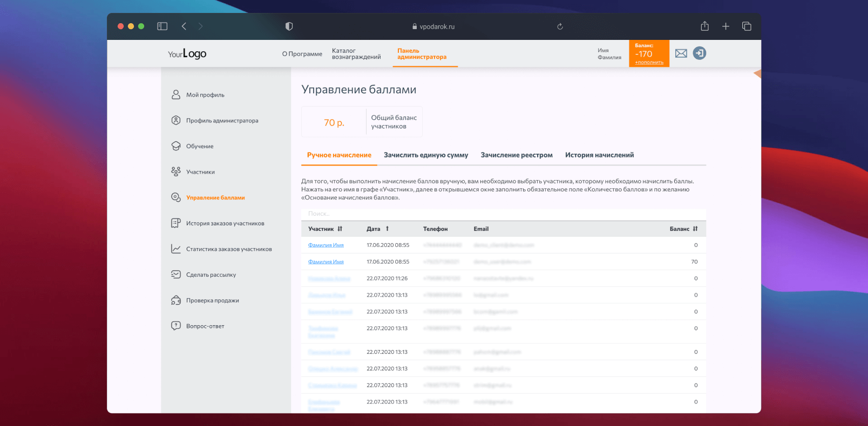Open Каталог вознаграждений menu item
Screen dimensions: 868x426
[356, 54]
